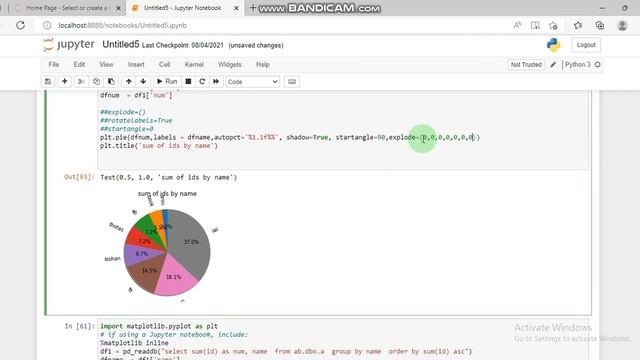The image size is (640, 360).
Task: Reload the browser page
Action: point(20,25)
